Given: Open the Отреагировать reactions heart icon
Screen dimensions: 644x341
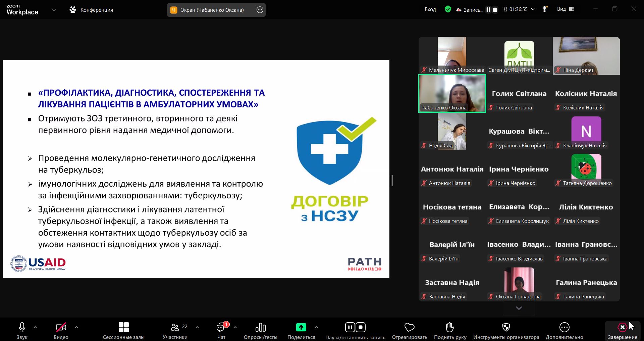Looking at the screenshot, I should coord(409,330).
